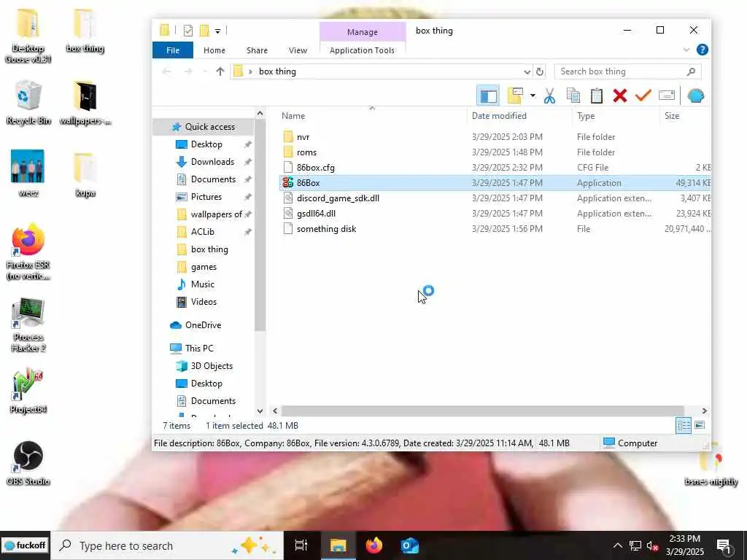Image resolution: width=747 pixels, height=560 pixels.
Task: Click the address bar path box thing
Action: point(277,71)
